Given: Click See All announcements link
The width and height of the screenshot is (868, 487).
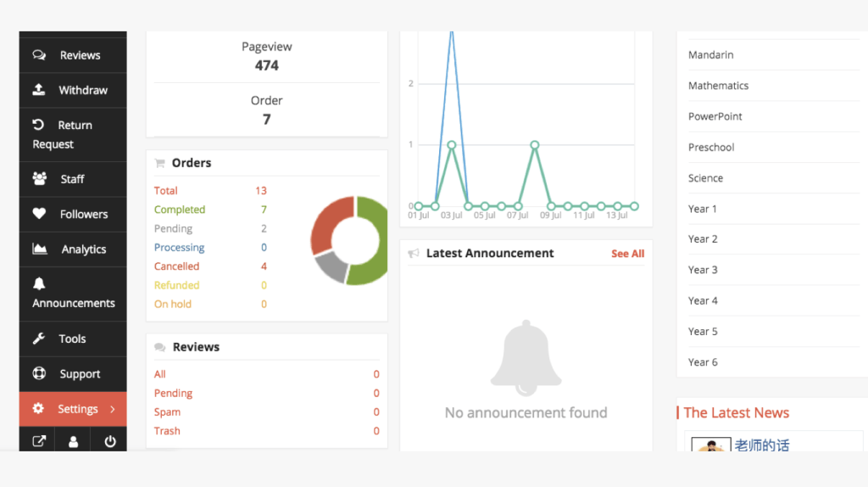Looking at the screenshot, I should (x=627, y=254).
